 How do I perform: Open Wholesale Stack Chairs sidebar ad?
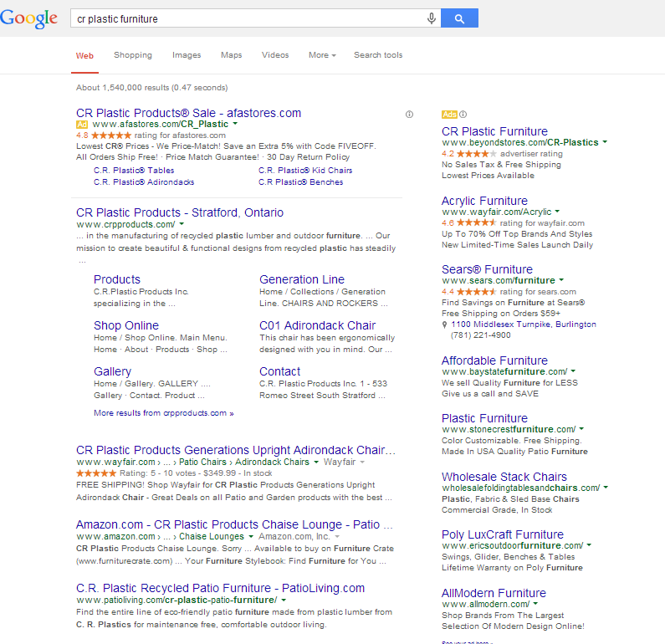pyautogui.click(x=504, y=477)
